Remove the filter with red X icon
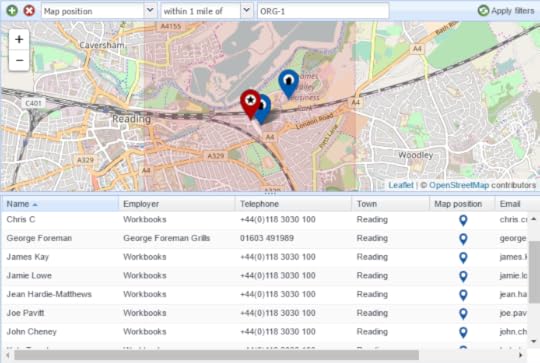The image size is (540, 363). pyautogui.click(x=29, y=11)
